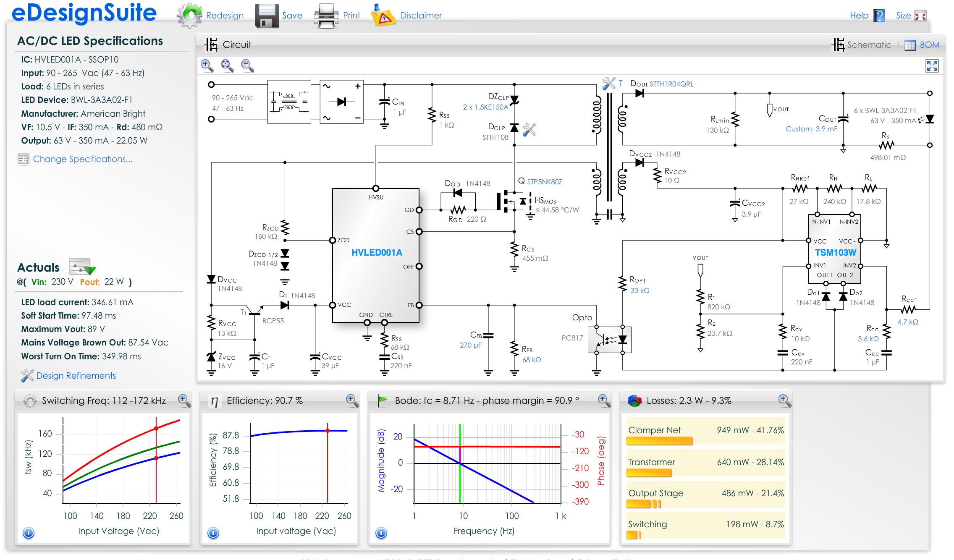Zoom out of the circuit schematic

coord(247,65)
